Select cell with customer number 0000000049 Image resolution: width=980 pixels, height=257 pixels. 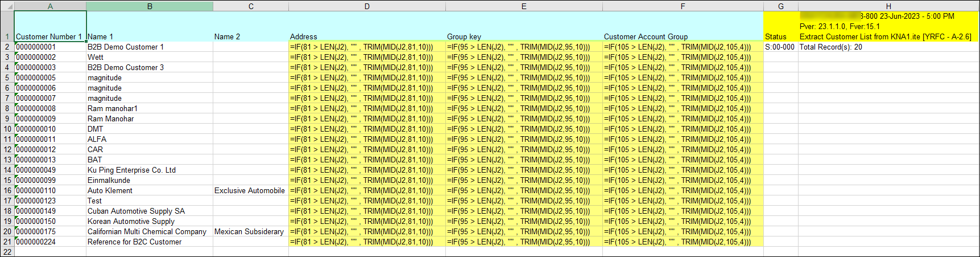click(50, 170)
